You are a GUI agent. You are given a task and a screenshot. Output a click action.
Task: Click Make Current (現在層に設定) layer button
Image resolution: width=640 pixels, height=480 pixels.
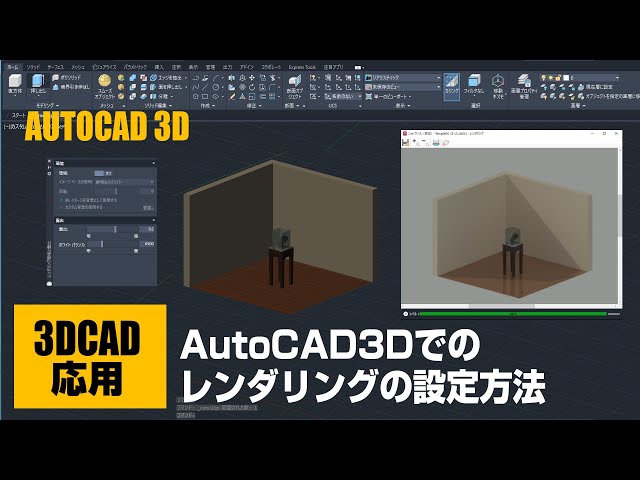point(595,87)
